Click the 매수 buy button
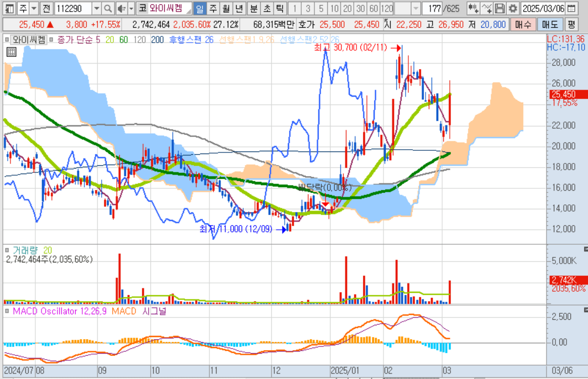The height and width of the screenshot is (379, 588). pos(523,25)
